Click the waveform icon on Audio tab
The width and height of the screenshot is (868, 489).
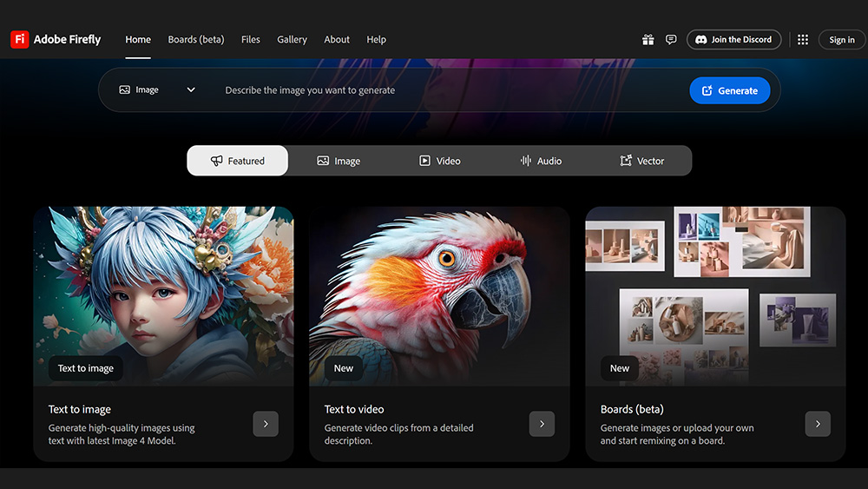525,161
